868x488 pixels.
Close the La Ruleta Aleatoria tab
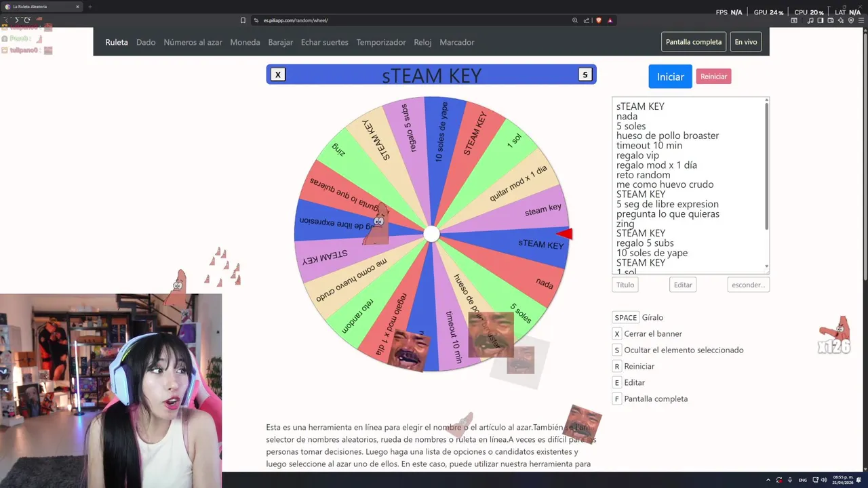click(x=77, y=7)
